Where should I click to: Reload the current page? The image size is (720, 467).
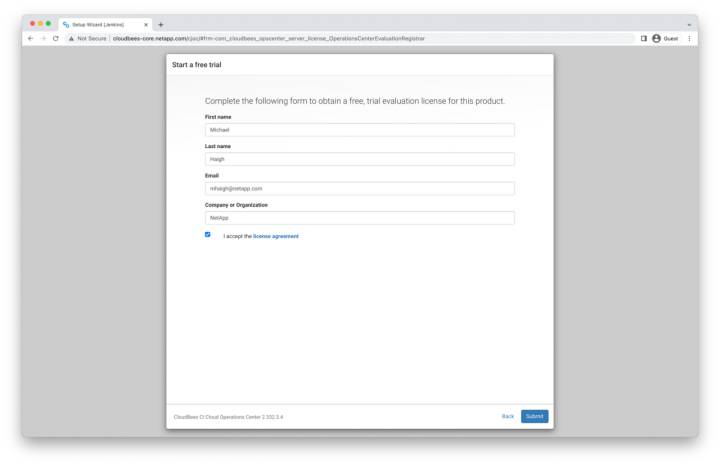[55, 38]
